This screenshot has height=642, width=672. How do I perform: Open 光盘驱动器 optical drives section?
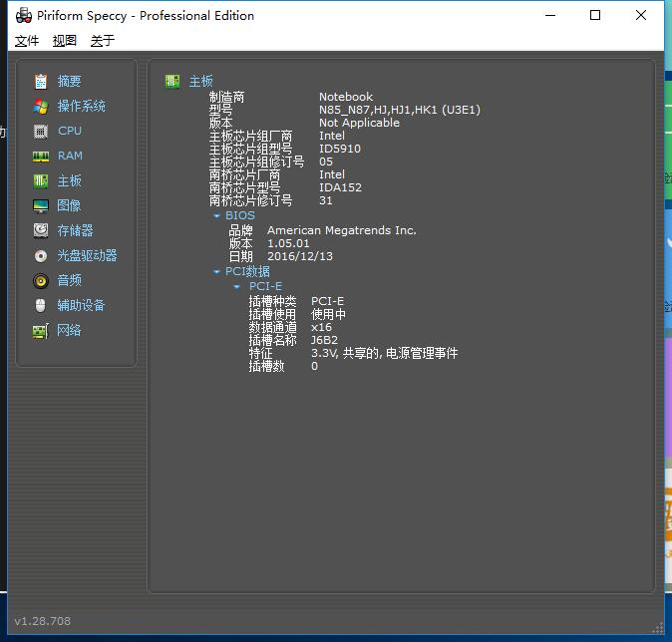tap(88, 255)
